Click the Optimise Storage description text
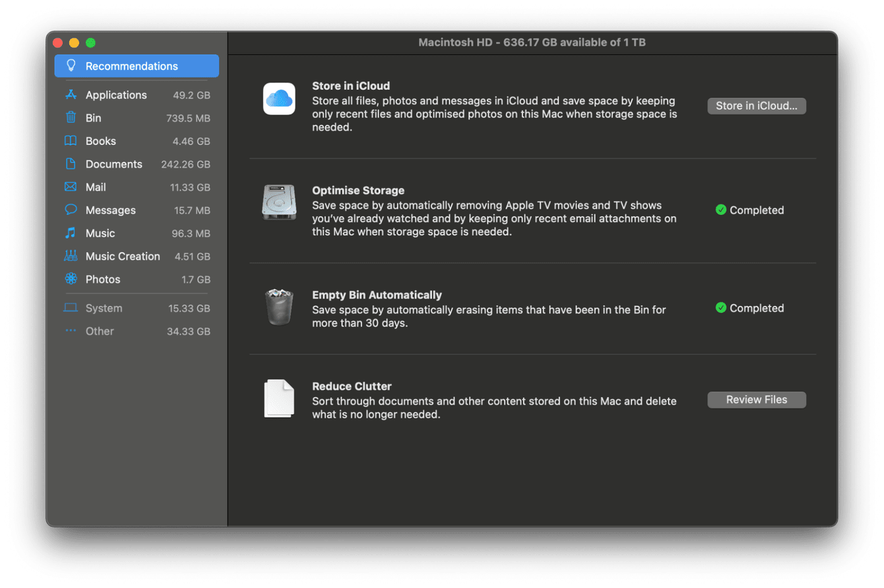 494,219
